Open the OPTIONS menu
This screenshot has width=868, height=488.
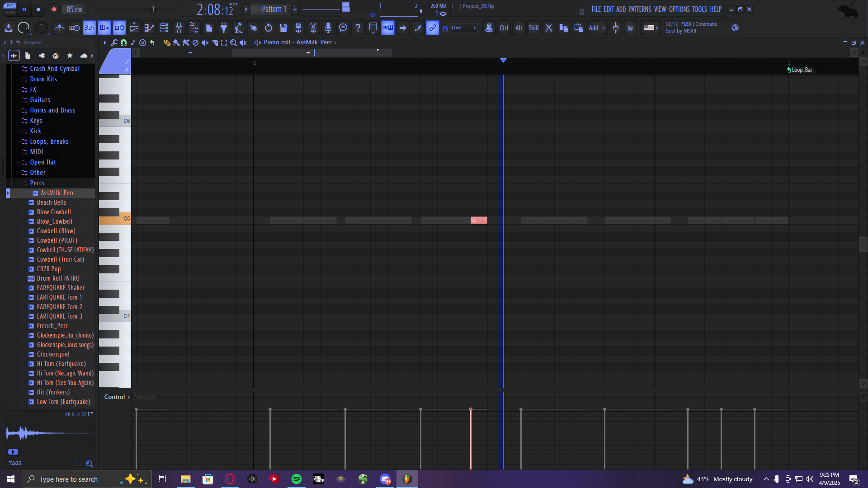point(679,9)
